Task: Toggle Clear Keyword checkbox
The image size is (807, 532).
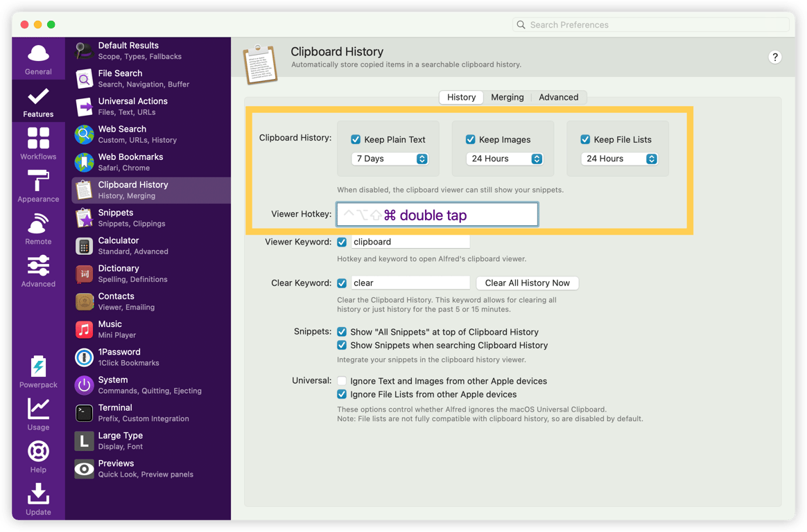Action: 342,283
